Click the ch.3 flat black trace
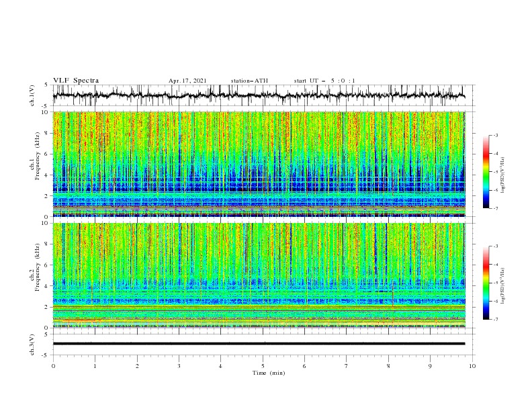532x411 pixels. (259, 344)
